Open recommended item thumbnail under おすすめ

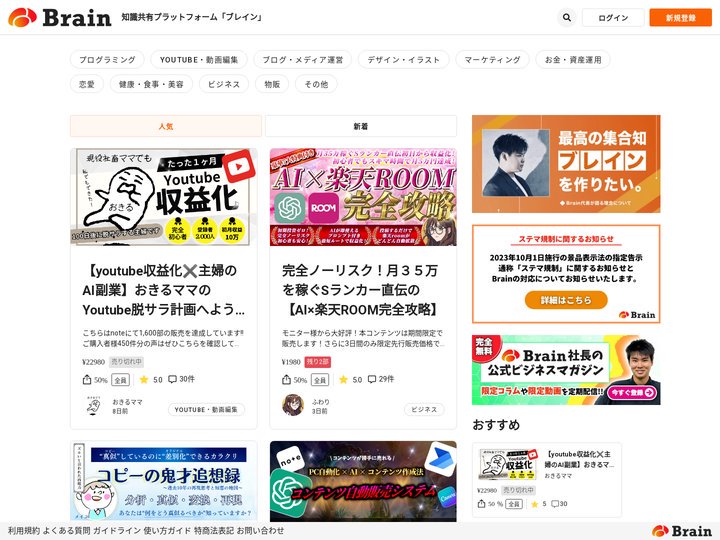tap(508, 464)
